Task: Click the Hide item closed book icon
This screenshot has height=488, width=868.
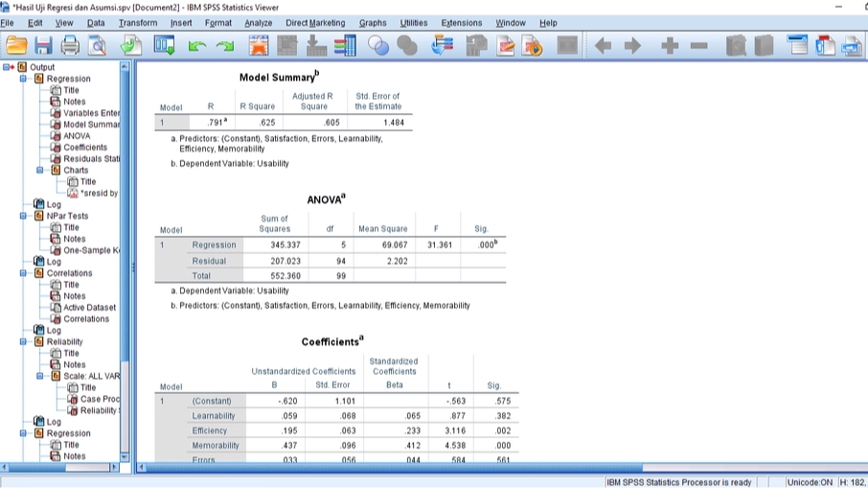Action: click(764, 45)
